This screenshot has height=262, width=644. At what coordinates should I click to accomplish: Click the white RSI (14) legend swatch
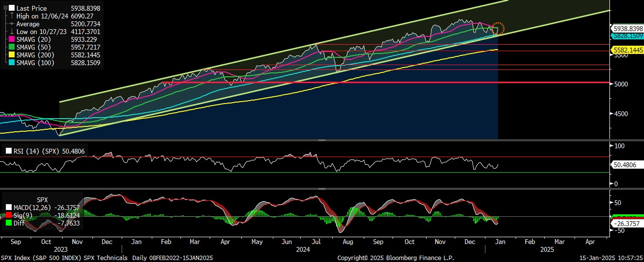[x=9, y=151]
